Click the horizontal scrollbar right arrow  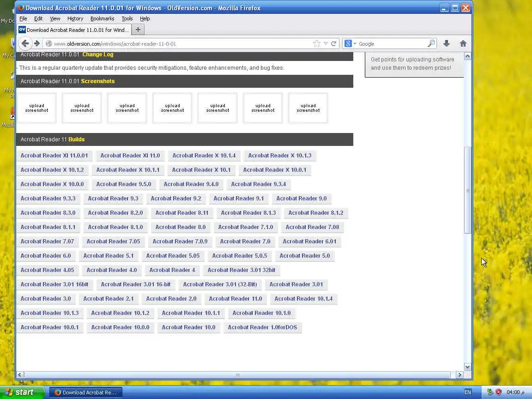(x=460, y=375)
